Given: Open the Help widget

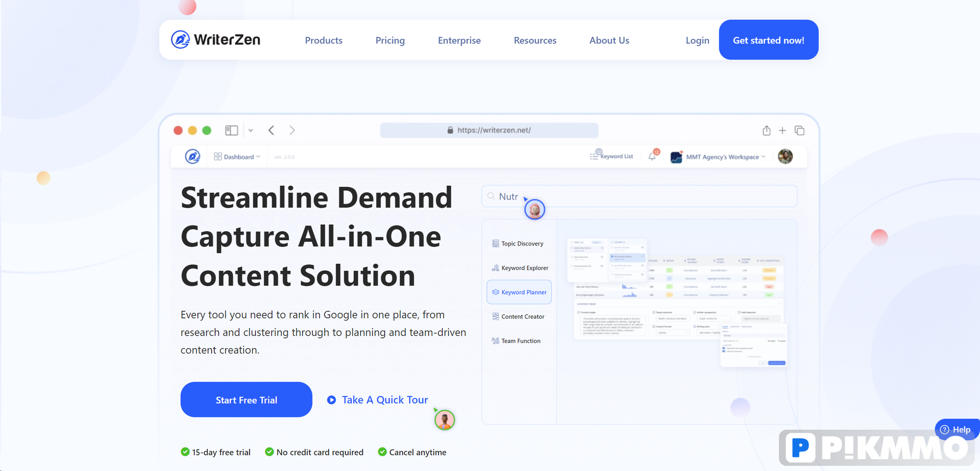Looking at the screenshot, I should (956, 429).
